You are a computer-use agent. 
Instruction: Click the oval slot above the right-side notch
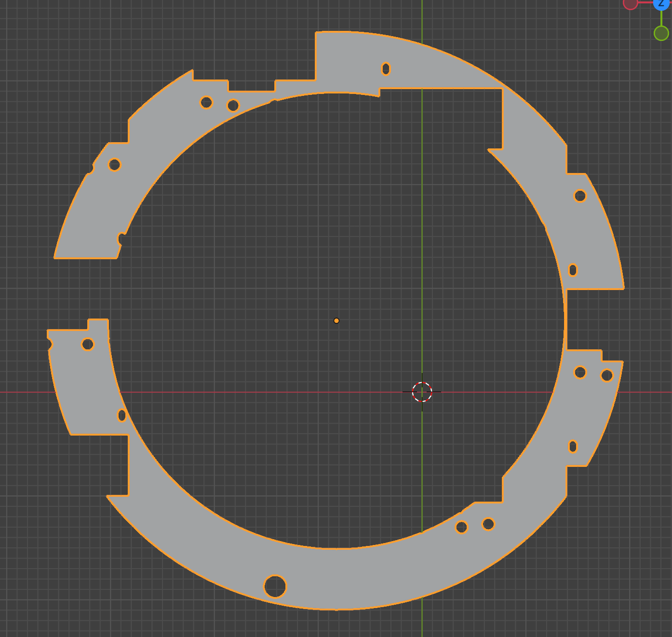point(573,270)
